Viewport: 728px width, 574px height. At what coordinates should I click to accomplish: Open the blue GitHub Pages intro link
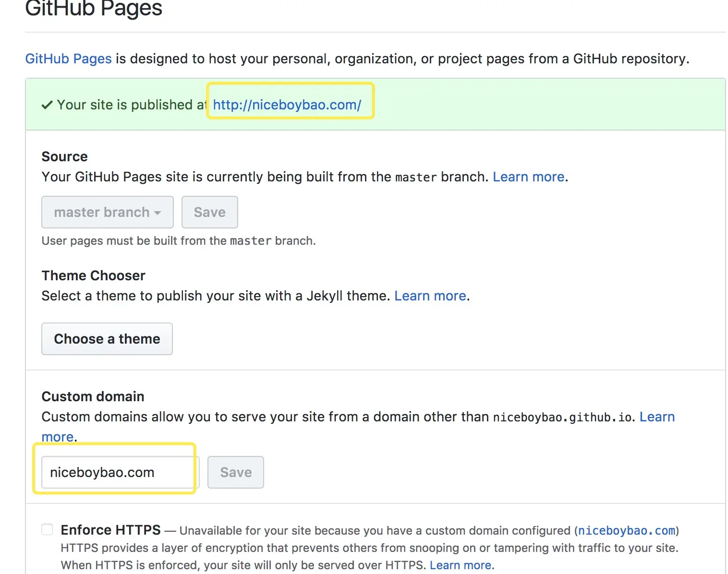[x=68, y=59]
